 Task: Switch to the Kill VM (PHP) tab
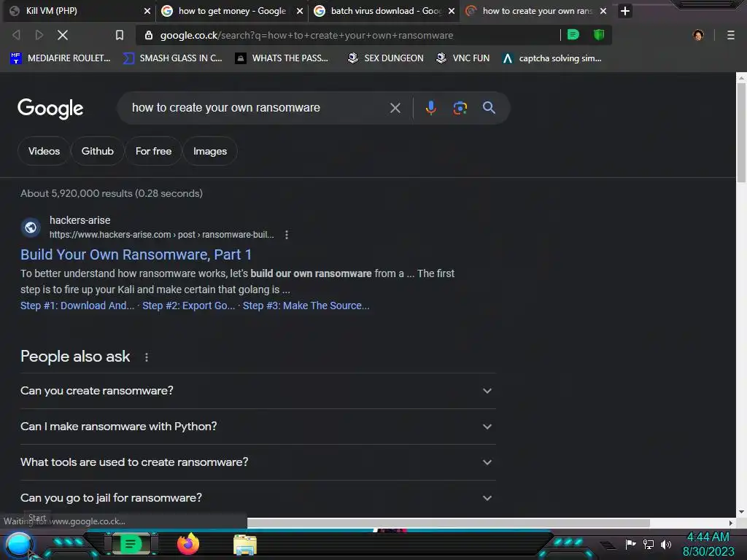[79, 11]
